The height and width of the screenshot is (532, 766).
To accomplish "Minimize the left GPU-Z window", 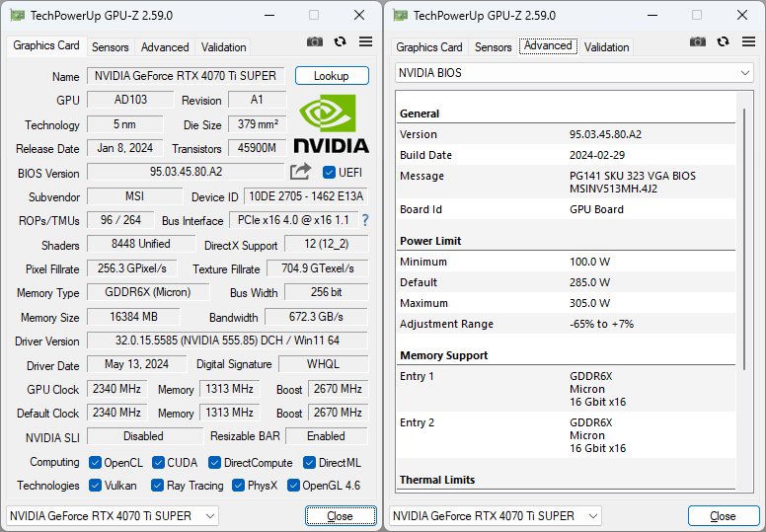I will (x=269, y=15).
